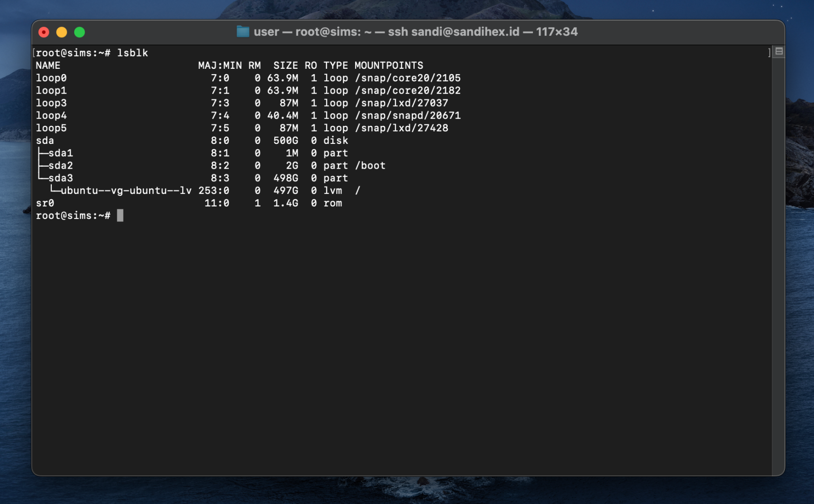814x504 pixels.
Task: Click the 'loop3' device name
Action: pyautogui.click(x=51, y=103)
